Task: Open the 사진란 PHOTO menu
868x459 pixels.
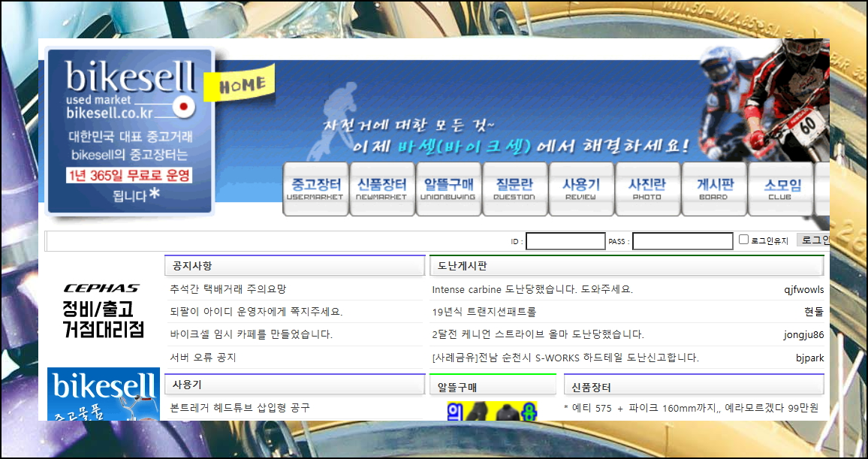Action: [x=648, y=189]
